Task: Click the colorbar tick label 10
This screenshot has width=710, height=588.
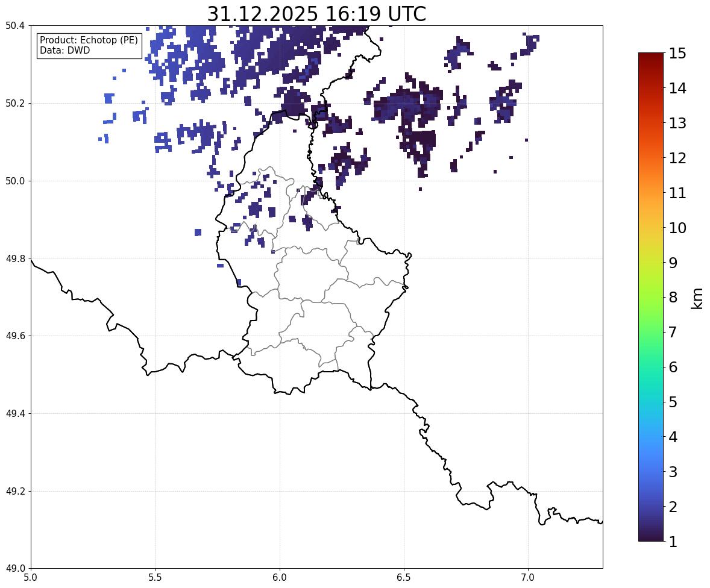Action: 678,228
